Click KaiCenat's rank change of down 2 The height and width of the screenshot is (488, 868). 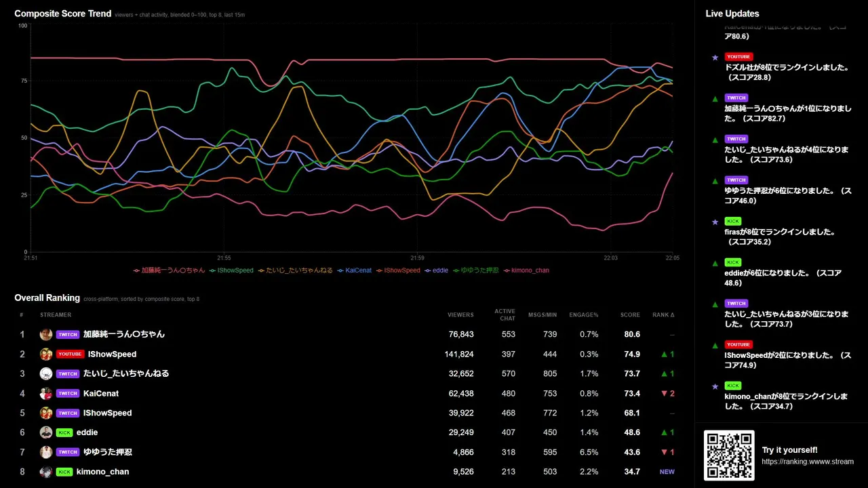667,394
